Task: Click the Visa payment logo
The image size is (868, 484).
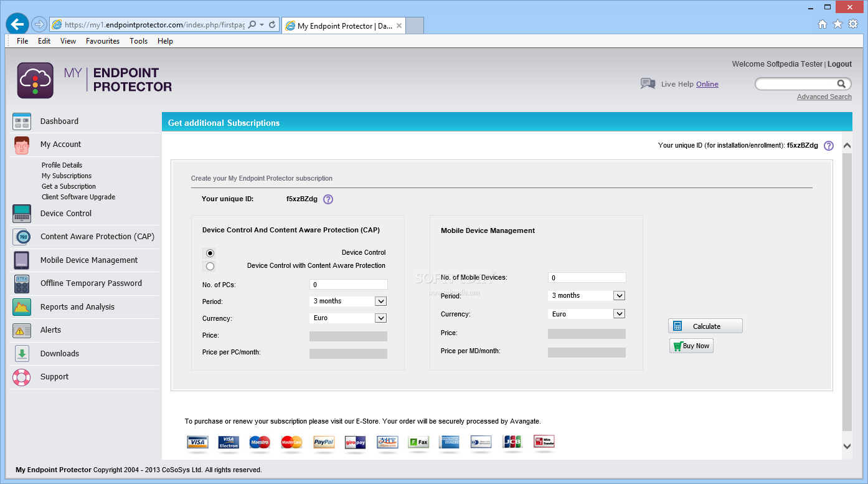Action: 197,442
